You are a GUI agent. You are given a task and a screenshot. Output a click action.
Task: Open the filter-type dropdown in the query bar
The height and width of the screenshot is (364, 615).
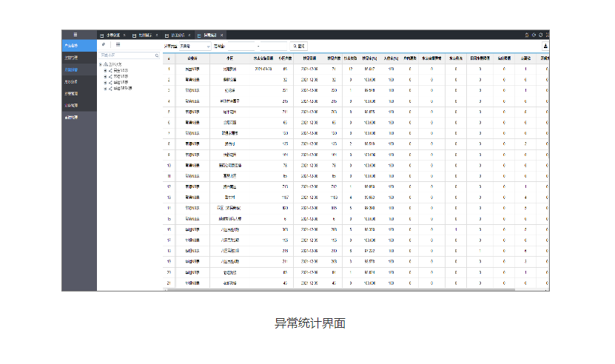195,47
